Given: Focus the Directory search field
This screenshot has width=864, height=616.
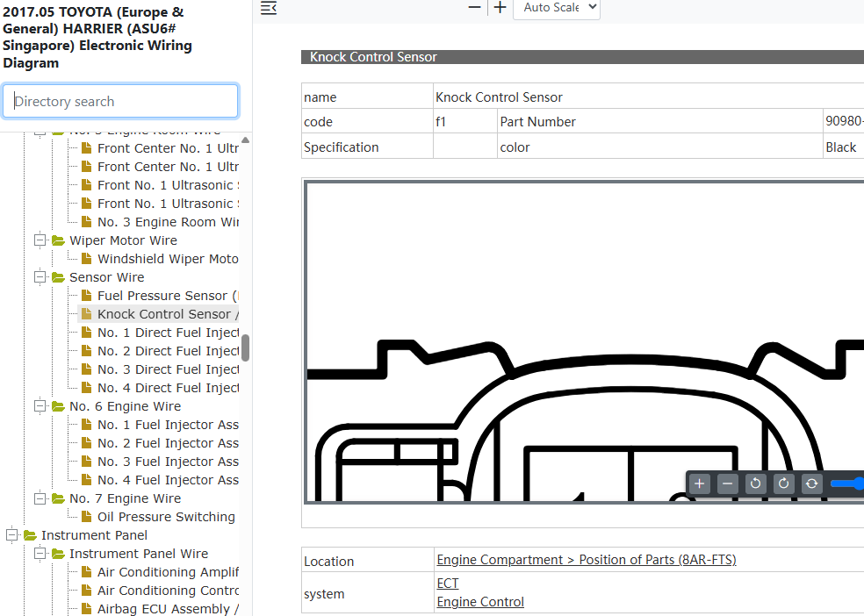Looking at the screenshot, I should point(120,101).
